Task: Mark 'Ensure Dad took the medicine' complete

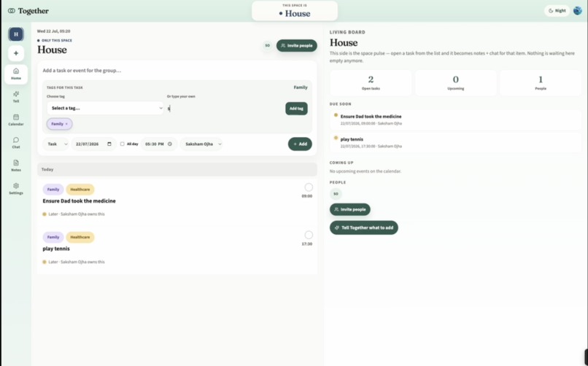Action: point(309,187)
